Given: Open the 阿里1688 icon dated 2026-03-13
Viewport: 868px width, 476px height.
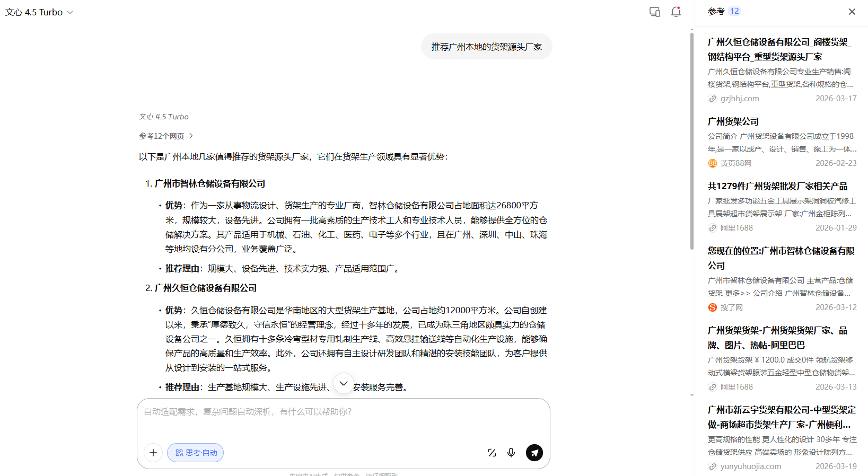Looking at the screenshot, I should click(x=713, y=387).
